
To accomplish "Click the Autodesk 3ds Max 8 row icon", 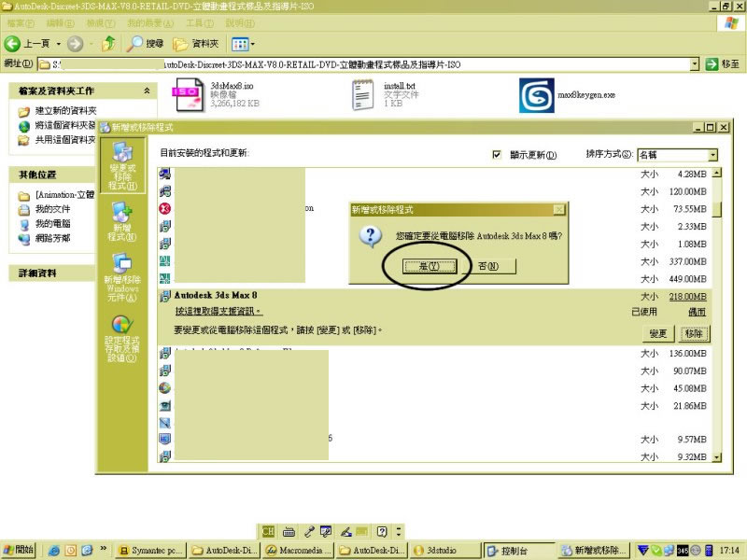I will [x=165, y=296].
